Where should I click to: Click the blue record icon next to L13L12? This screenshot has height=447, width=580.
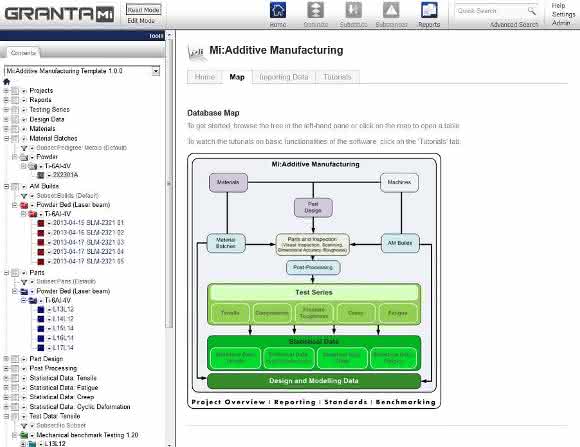coord(41,310)
